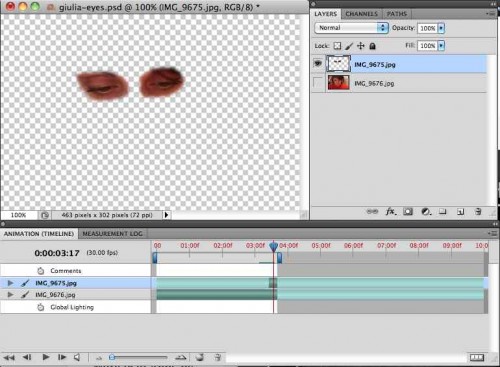This screenshot has width=500, height=367.
Task: Create a new layer
Action: point(460,212)
